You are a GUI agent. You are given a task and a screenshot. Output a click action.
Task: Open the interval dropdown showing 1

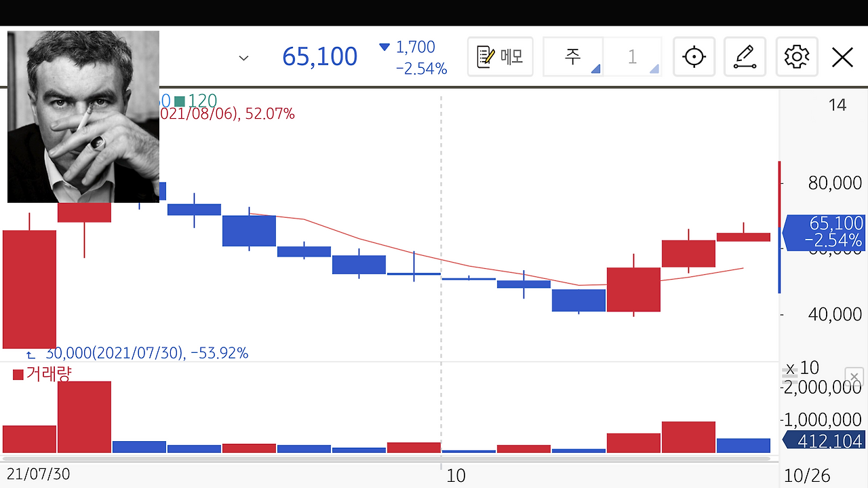coord(632,56)
